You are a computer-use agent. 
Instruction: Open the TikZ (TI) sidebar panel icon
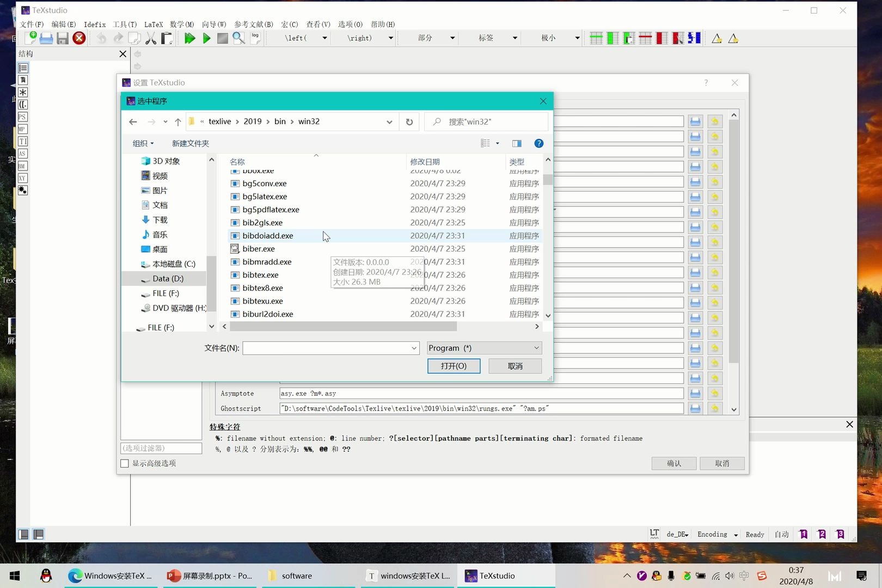pos(22,140)
